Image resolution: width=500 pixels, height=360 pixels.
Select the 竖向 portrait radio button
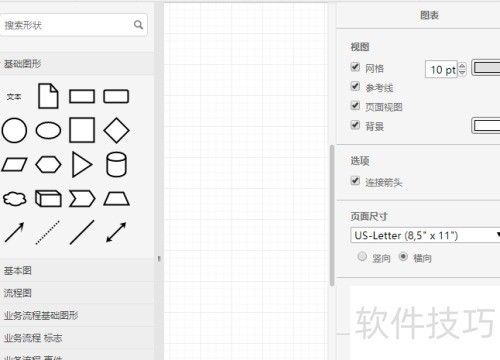[x=362, y=257]
